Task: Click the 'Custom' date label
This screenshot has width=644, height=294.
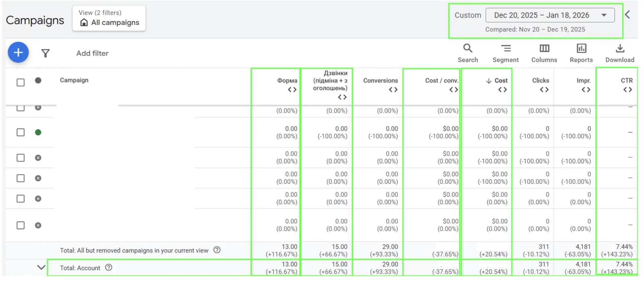Action: pyautogui.click(x=468, y=15)
